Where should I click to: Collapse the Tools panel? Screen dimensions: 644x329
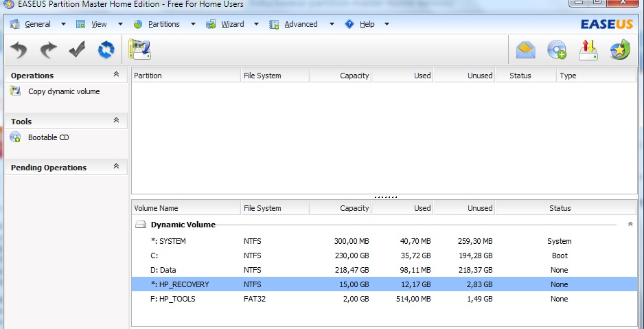point(116,120)
